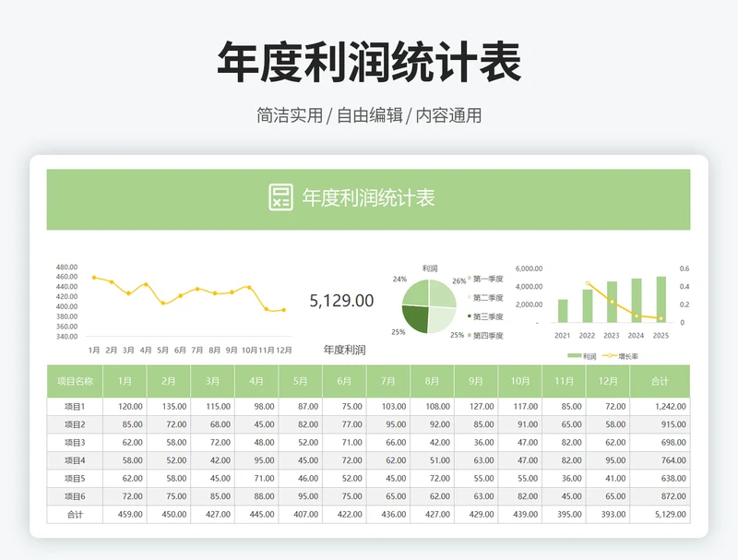Click the large heading 年度利润统计表
738x560 pixels.
click(369, 62)
